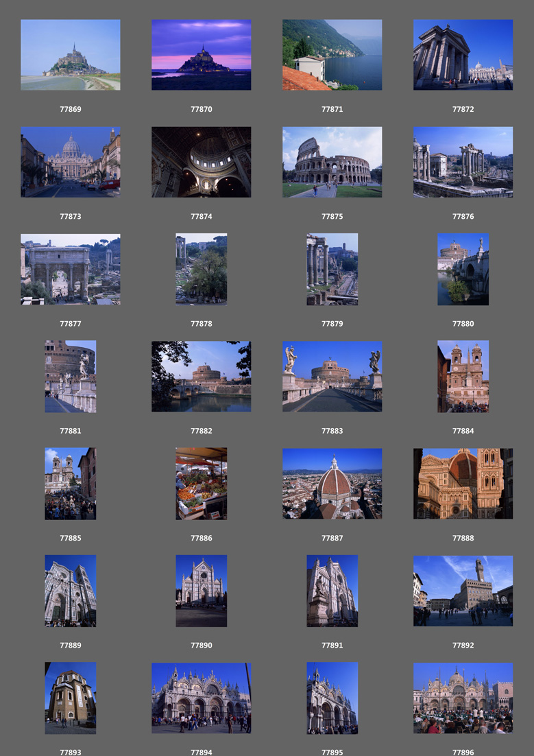Open St. Peter's Basilica street view 77873

coord(71,162)
